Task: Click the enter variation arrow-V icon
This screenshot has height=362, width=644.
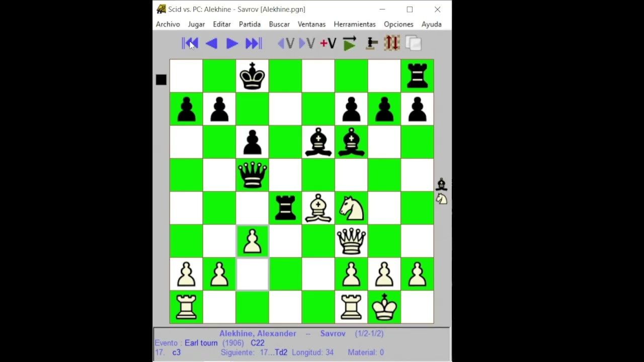Action: 307,44
